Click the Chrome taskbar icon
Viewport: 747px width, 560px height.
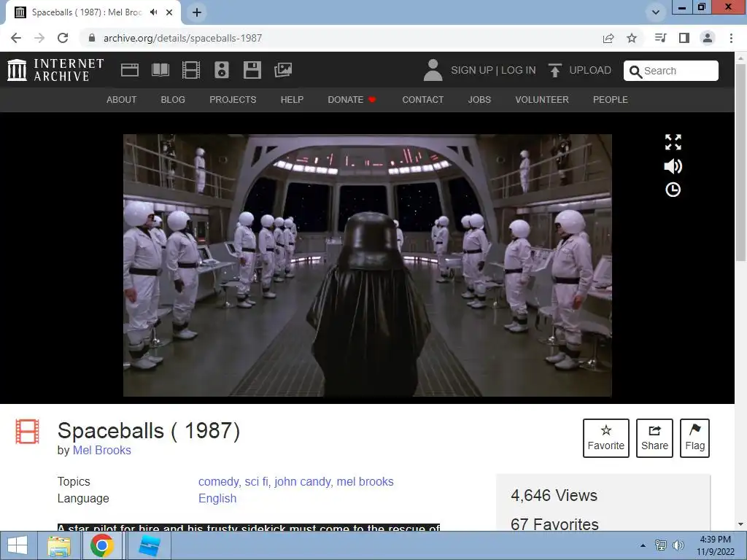(102, 545)
